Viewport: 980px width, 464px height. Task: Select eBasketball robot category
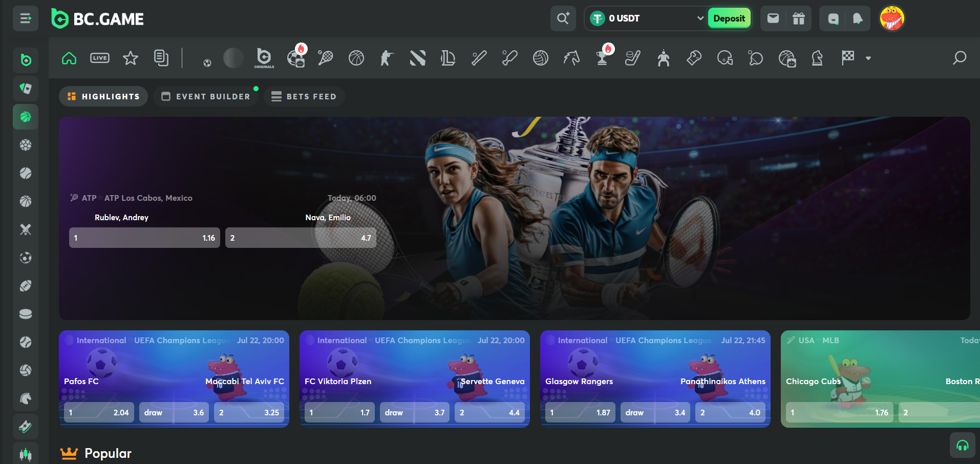click(787, 58)
